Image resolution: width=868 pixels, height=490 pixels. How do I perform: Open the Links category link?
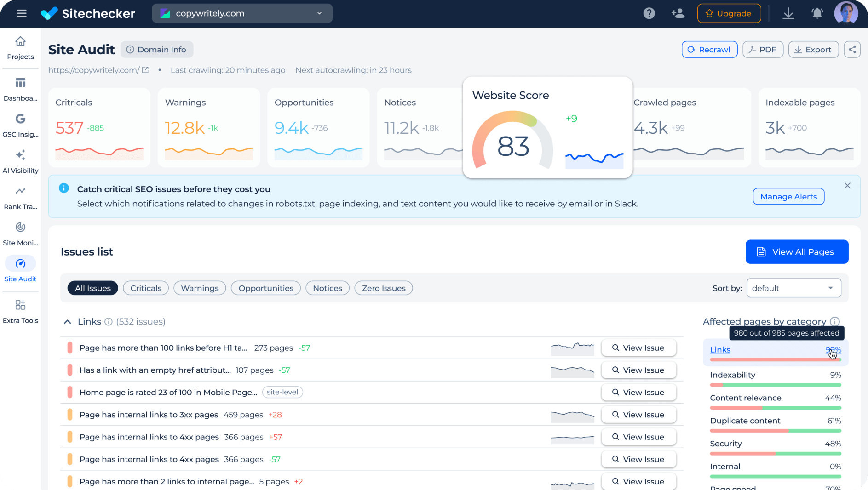click(x=720, y=350)
